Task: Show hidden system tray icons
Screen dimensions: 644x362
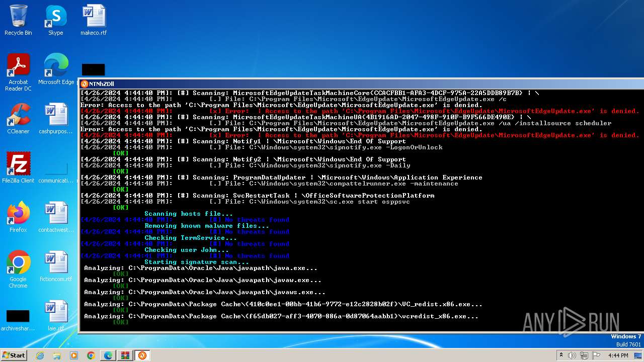Action: (x=561, y=355)
